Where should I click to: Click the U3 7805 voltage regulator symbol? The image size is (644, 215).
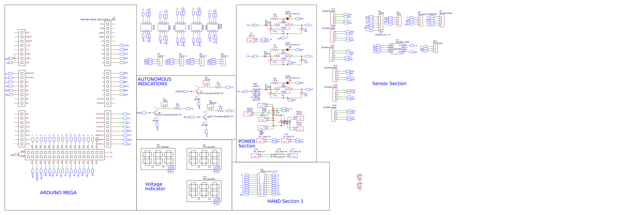283,26
